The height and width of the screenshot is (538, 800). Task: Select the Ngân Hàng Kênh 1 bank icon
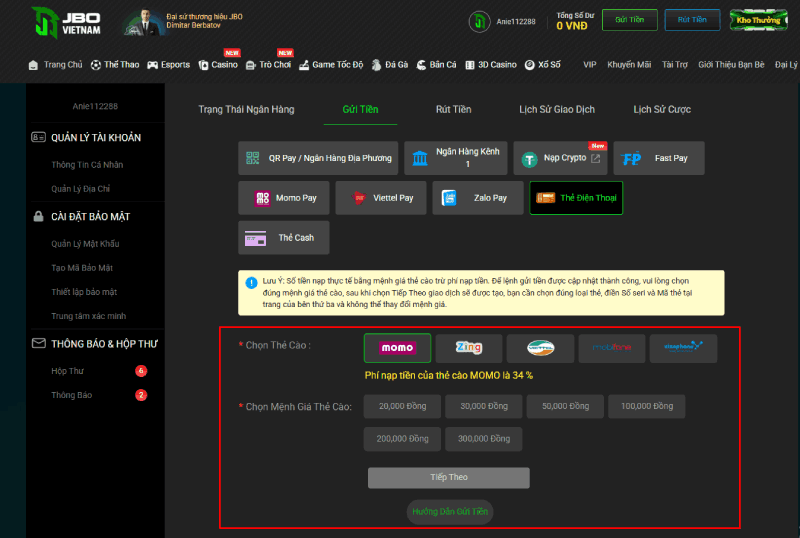(420, 158)
